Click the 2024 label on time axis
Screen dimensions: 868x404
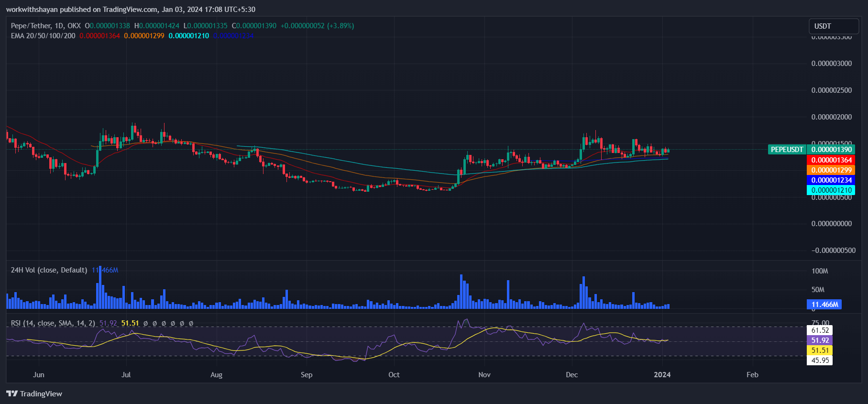tap(662, 374)
